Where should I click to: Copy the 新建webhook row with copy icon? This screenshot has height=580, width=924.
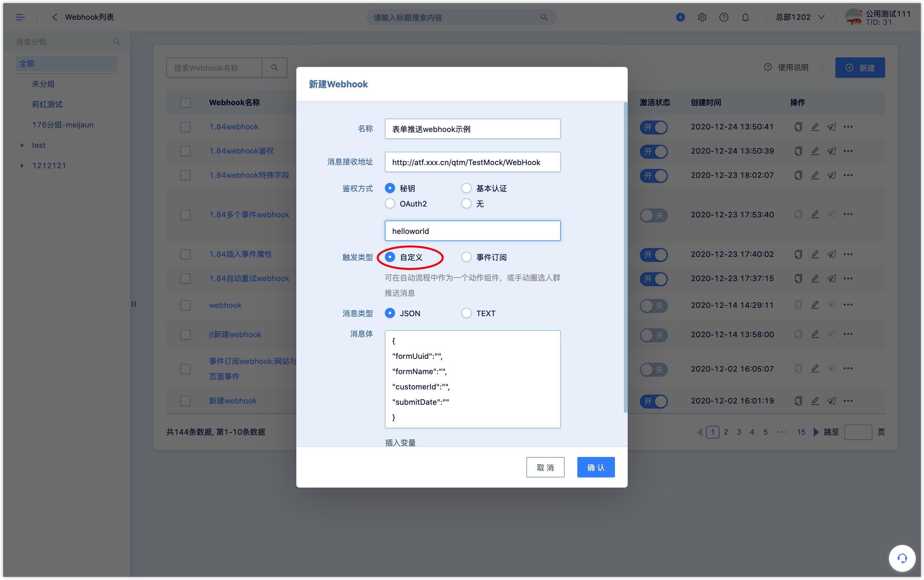tap(798, 401)
